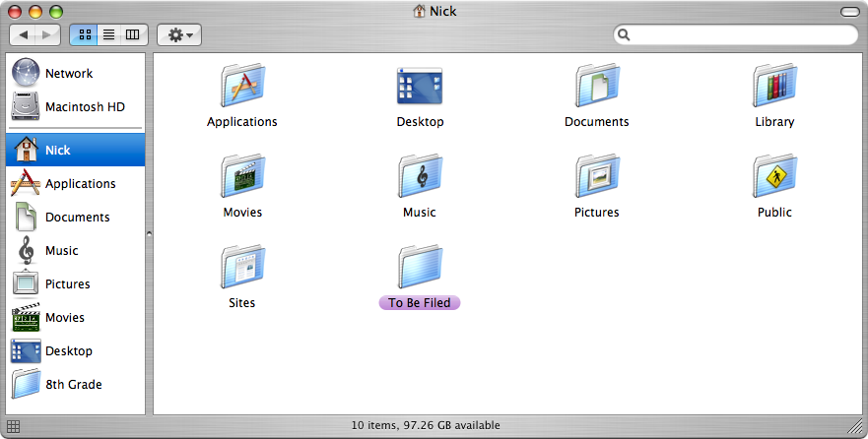This screenshot has height=439, width=868.
Task: Click Music note icon in the sidebar
Action: click(x=26, y=250)
